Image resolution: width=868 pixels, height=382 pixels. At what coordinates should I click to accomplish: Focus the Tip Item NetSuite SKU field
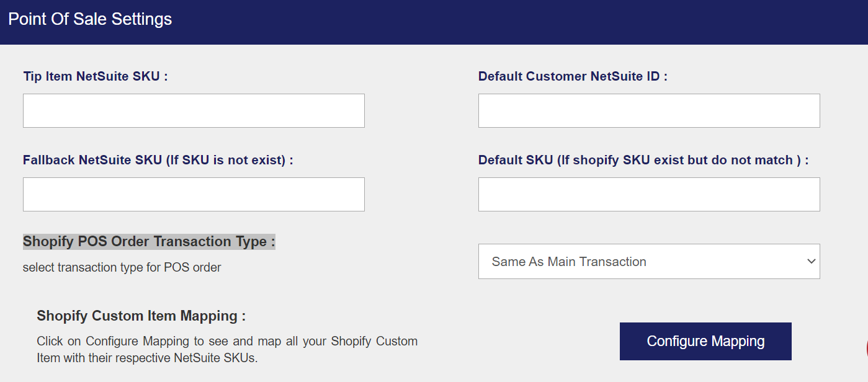coord(194,111)
